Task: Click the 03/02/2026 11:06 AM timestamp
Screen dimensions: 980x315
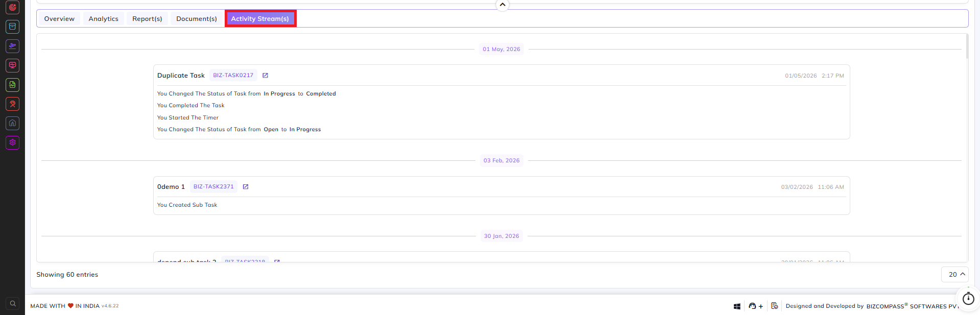Action: tap(812, 187)
